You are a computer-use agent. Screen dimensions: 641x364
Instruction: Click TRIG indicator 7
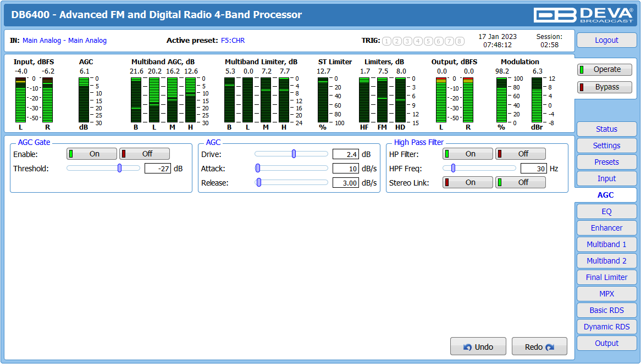coord(449,41)
